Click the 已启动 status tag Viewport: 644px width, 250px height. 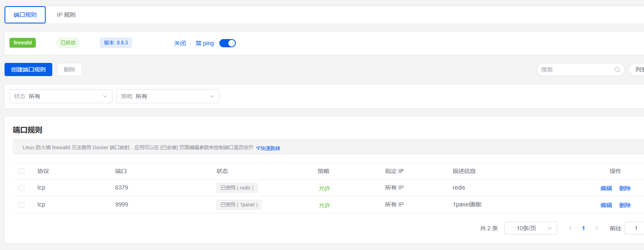[x=68, y=43]
